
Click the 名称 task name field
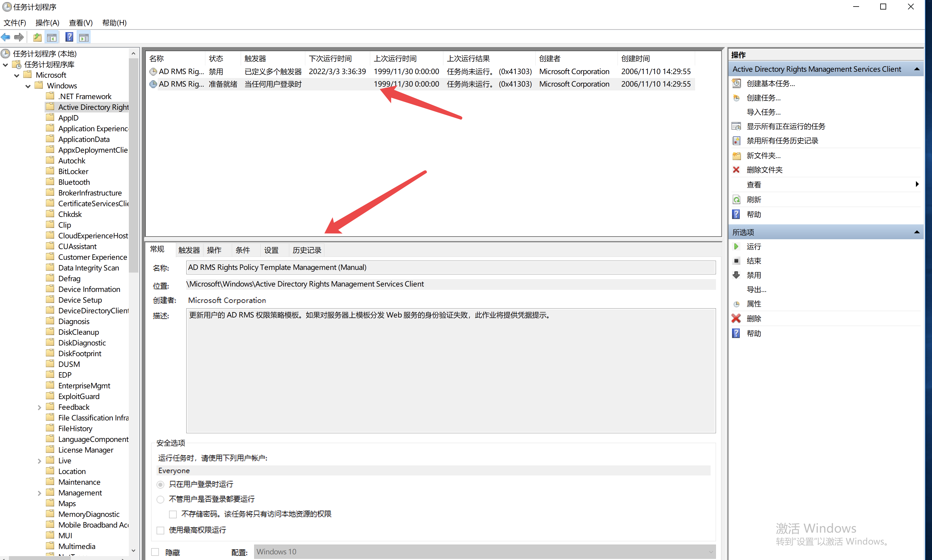pyautogui.click(x=451, y=267)
